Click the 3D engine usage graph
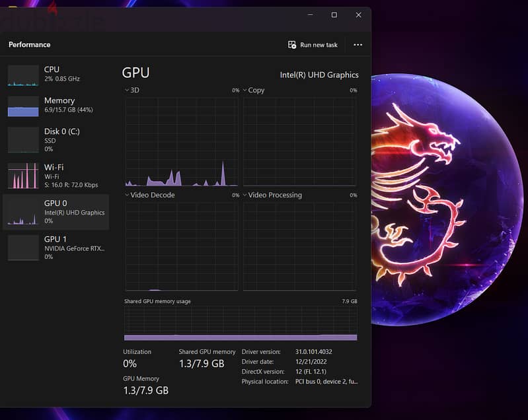528x420 pixels. point(182,142)
